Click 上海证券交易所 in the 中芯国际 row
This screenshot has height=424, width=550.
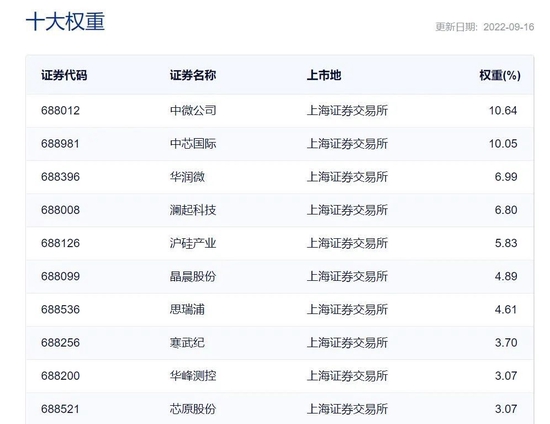pyautogui.click(x=347, y=144)
